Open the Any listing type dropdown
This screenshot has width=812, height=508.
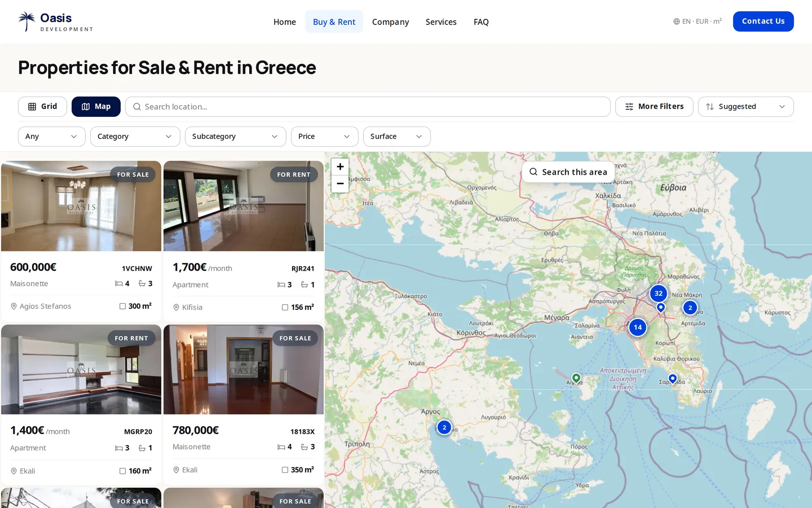pos(52,137)
